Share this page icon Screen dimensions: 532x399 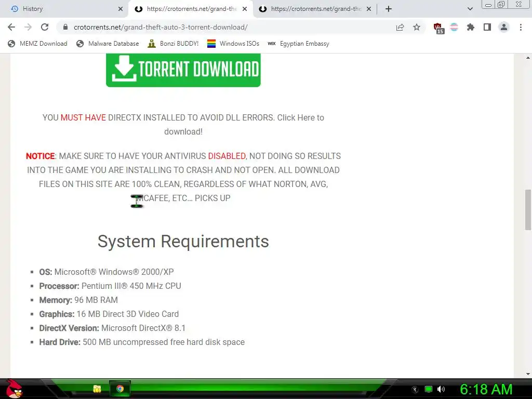(400, 27)
